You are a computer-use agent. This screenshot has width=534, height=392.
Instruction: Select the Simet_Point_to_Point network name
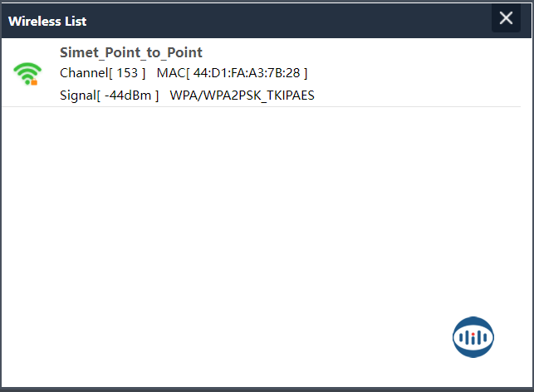131,52
